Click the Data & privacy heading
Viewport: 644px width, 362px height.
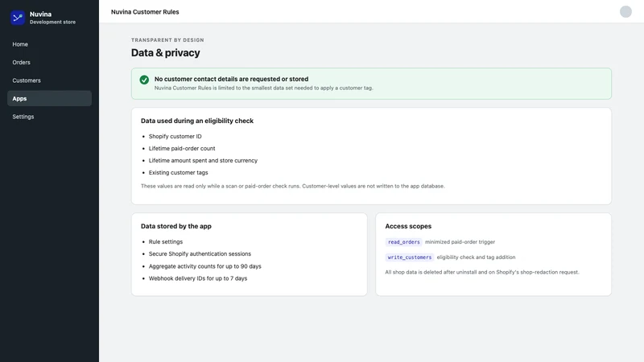click(x=166, y=52)
